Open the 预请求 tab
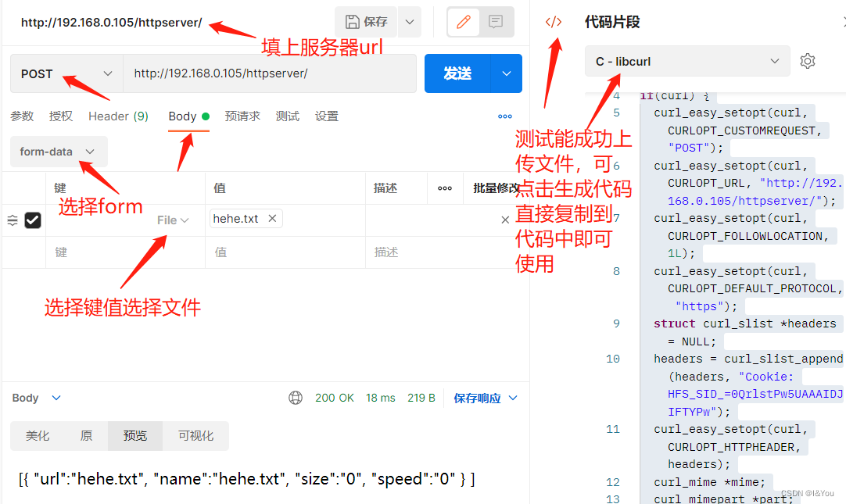The image size is (846, 504). click(242, 116)
